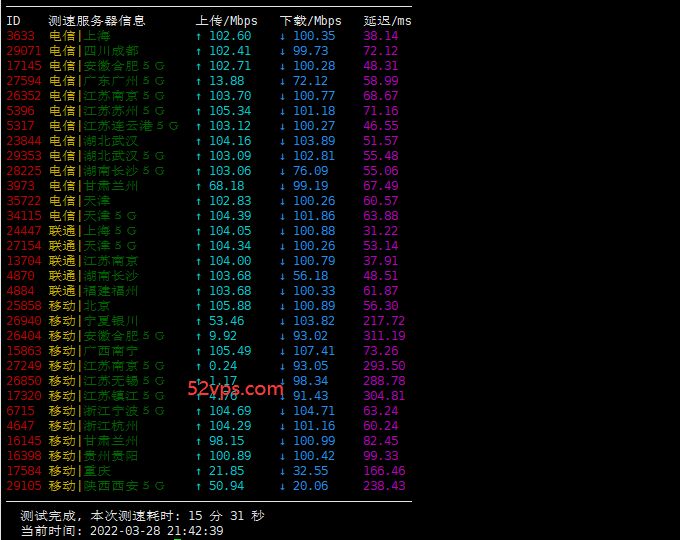
Task: Click the 上传/Mbps column header
Action: coord(226,21)
